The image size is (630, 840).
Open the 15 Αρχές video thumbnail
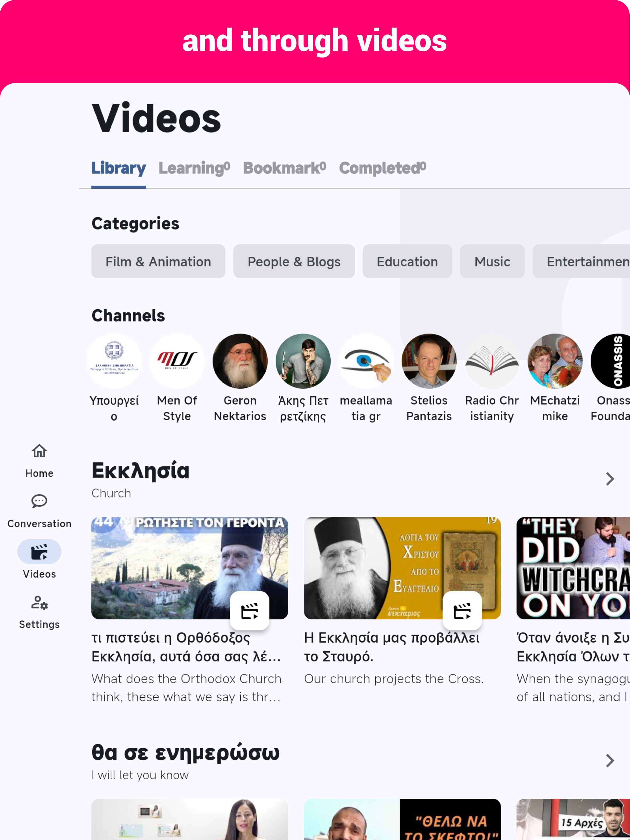[x=573, y=819]
